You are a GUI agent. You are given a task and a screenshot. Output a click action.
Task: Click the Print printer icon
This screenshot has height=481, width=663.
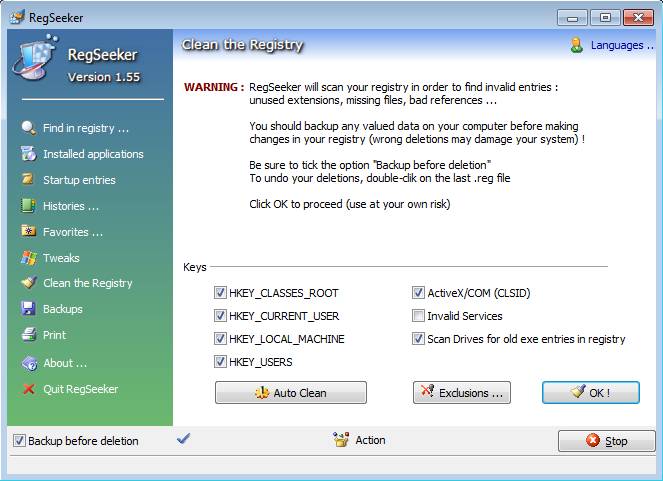click(29, 335)
